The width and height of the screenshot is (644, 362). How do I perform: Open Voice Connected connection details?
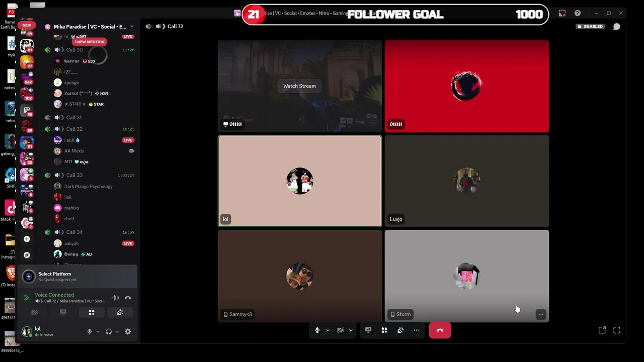click(x=54, y=295)
